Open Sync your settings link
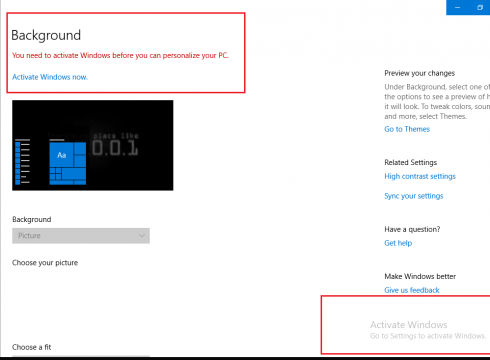Image resolution: width=490 pixels, height=360 pixels. click(x=414, y=196)
